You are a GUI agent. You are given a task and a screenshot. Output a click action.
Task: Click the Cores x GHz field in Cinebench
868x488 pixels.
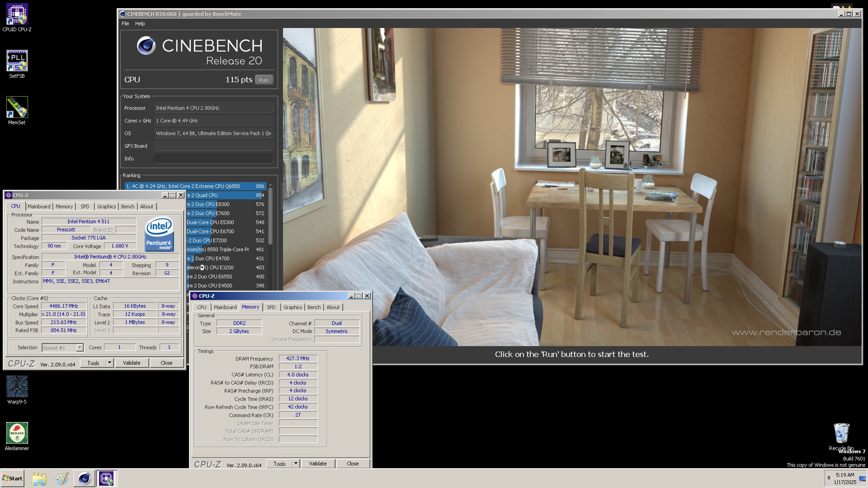coord(213,121)
